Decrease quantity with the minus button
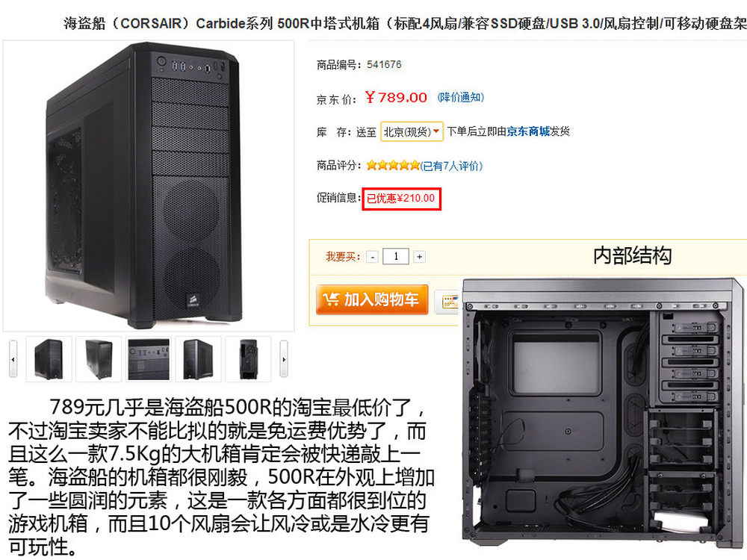The width and height of the screenshot is (747, 560). (373, 257)
